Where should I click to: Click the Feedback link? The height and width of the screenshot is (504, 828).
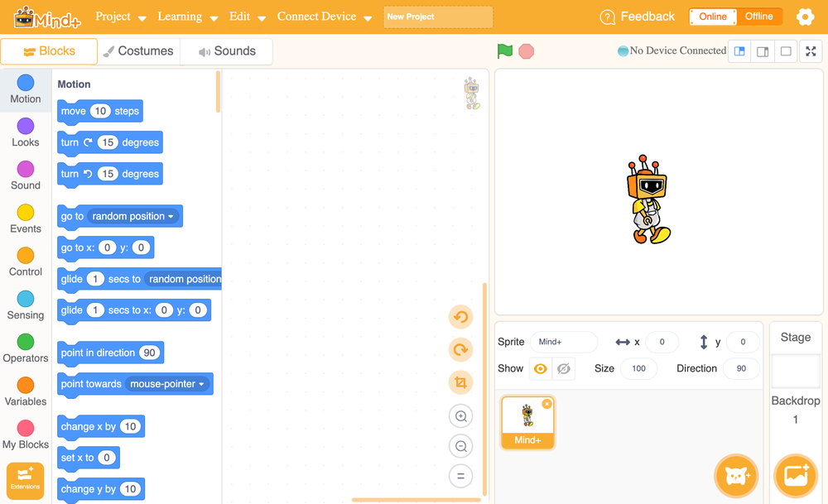pyautogui.click(x=638, y=17)
